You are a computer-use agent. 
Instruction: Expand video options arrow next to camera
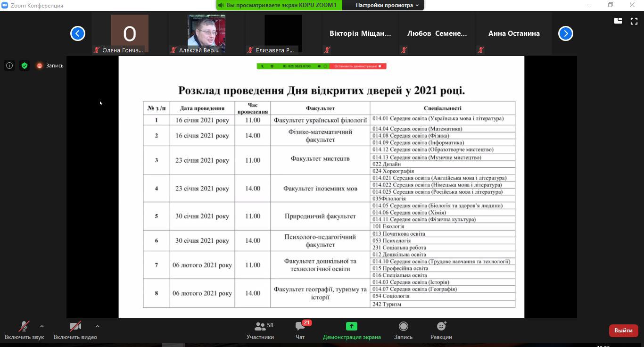[98, 326]
